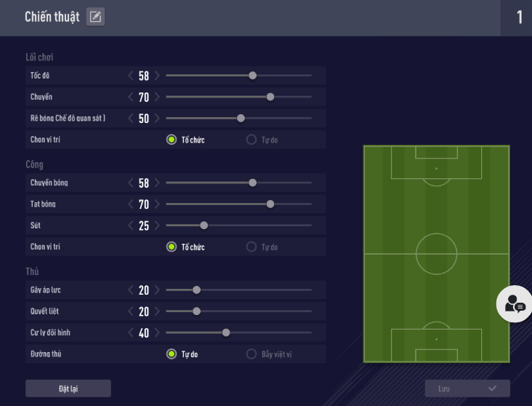Increase Chuyền value with right arrow

click(157, 97)
